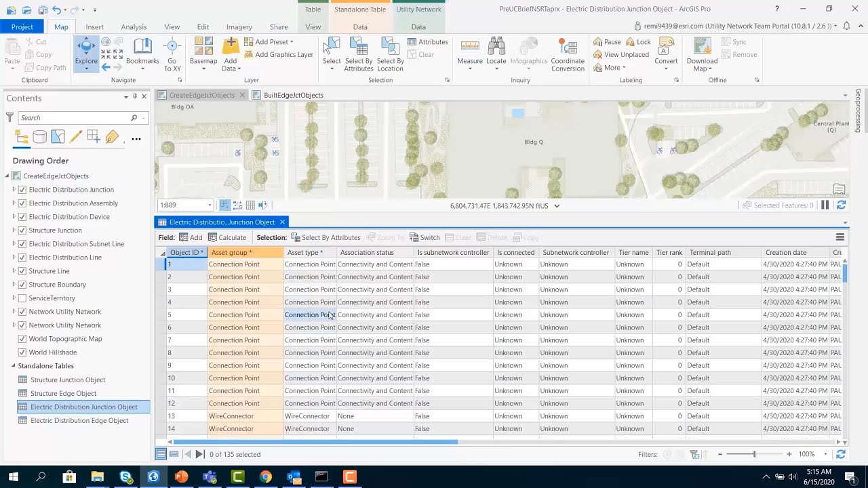The image size is (868, 488).
Task: Expand the Electric Distribution Line layer
Action: (x=14, y=258)
